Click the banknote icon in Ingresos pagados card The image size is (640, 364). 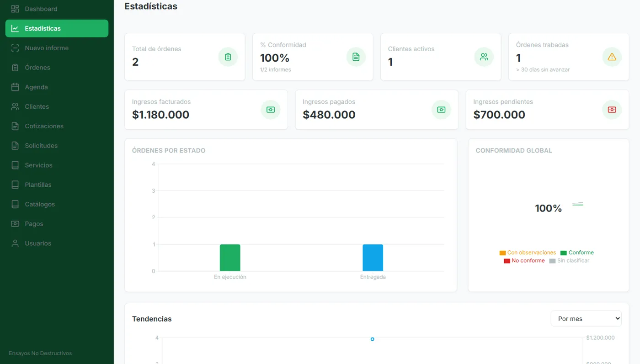441,110
